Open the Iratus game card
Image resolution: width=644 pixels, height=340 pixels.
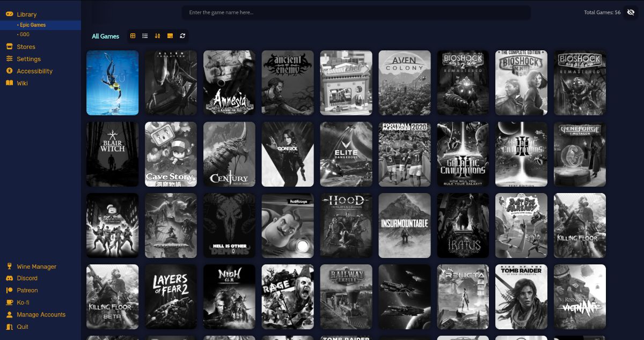coord(463,225)
